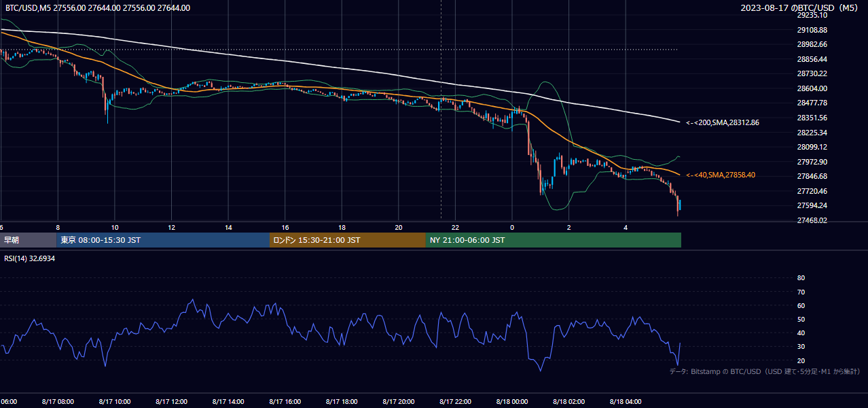The image size is (868, 408).
Task: Click hour tick '22' on price chart axis
Action: pyautogui.click(x=455, y=227)
